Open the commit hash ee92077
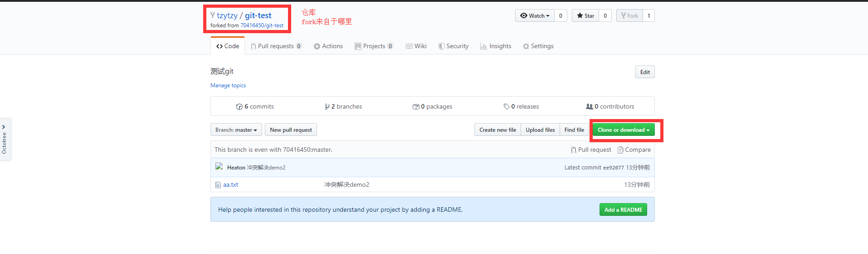Image resolution: width=868 pixels, height=254 pixels. (x=613, y=168)
